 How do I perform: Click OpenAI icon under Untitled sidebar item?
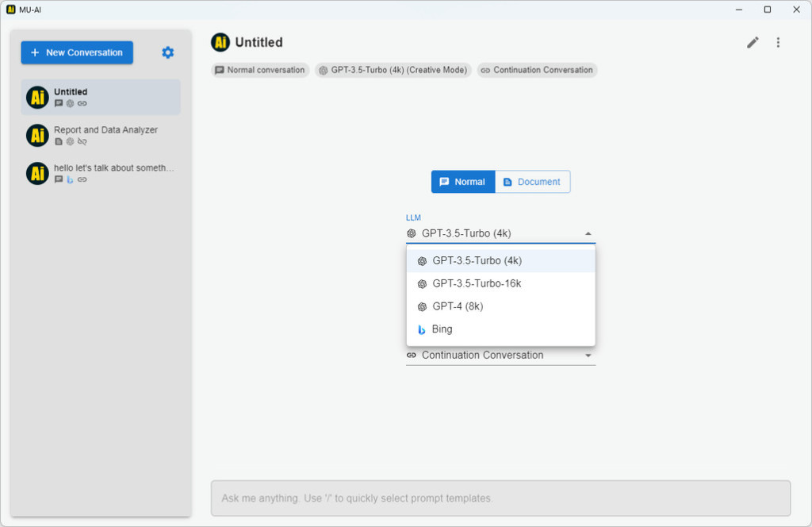[70, 104]
